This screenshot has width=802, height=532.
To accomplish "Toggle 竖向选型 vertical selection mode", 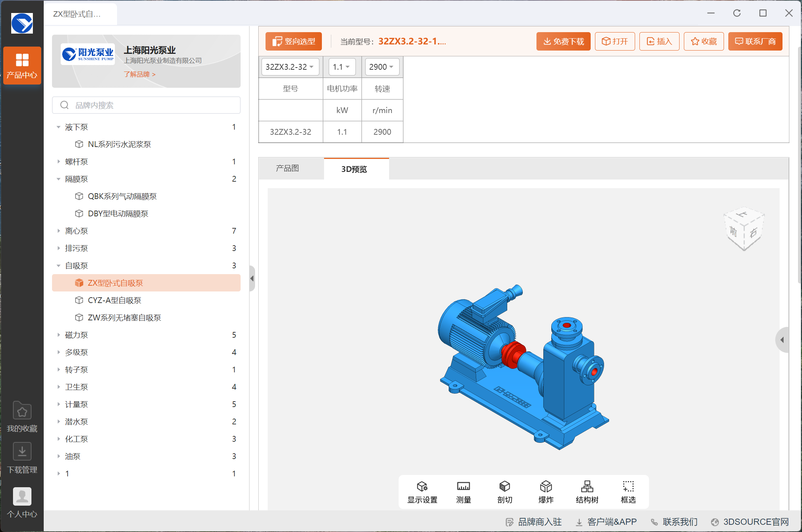I will [293, 42].
